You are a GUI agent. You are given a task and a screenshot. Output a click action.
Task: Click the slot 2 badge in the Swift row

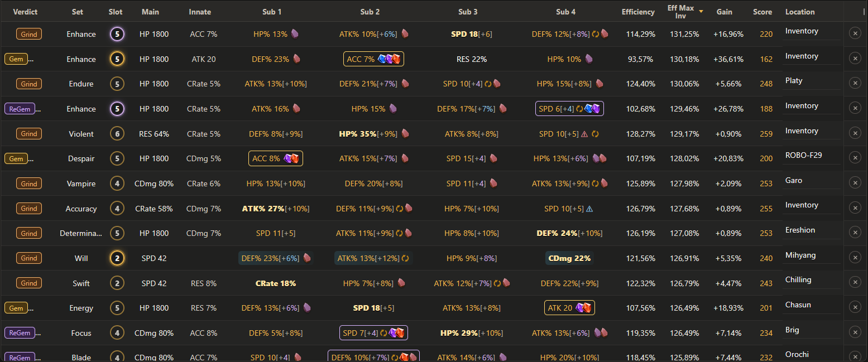point(117,283)
